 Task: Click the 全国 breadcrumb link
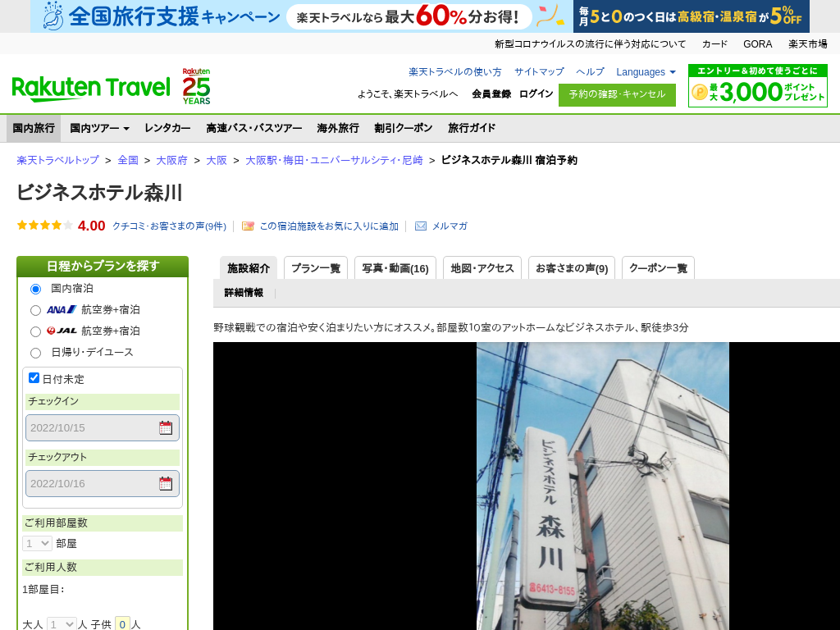click(128, 160)
